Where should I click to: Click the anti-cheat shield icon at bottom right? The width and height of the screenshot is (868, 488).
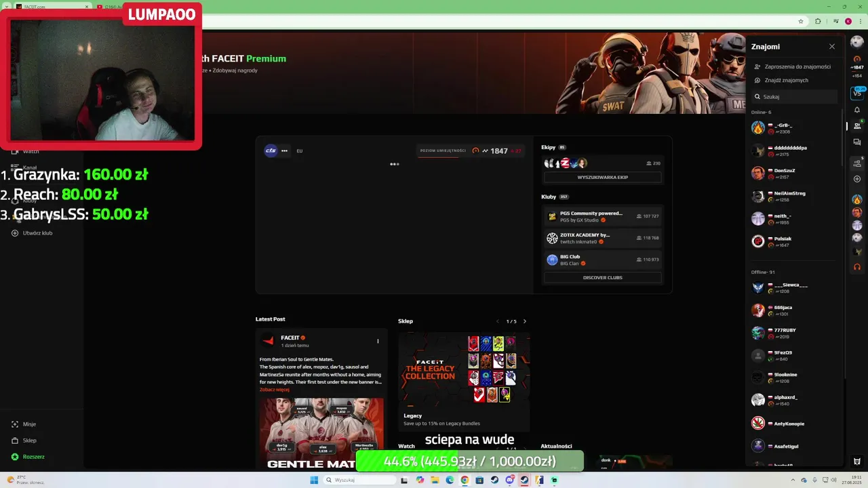[857, 462]
